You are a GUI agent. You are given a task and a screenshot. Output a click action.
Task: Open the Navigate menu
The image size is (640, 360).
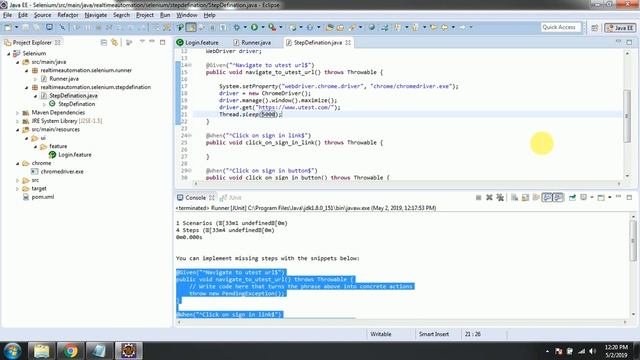point(96,15)
